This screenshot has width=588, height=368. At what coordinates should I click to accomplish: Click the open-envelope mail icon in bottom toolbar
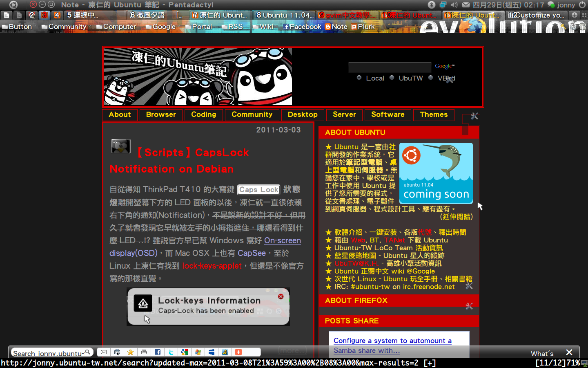tap(117, 352)
